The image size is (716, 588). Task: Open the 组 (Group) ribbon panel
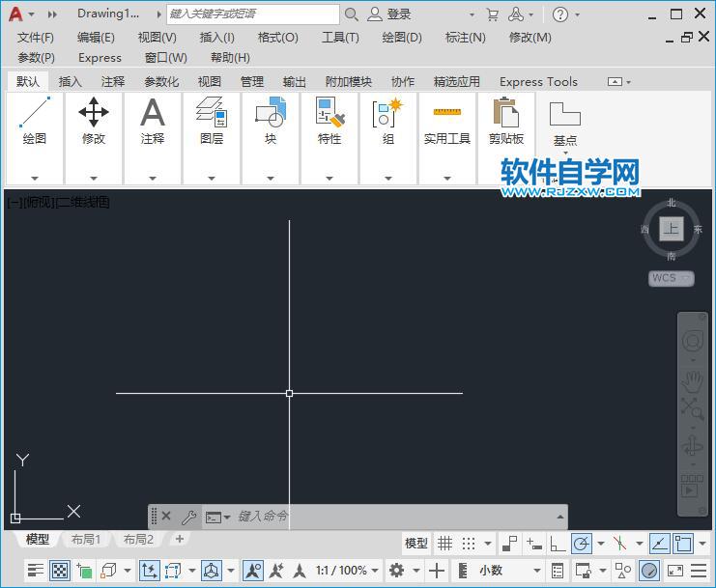388,121
